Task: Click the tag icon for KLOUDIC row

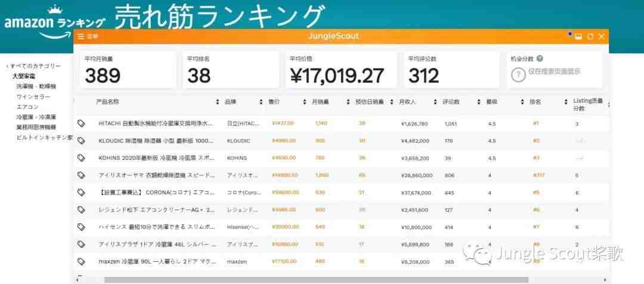Action: 81,141
